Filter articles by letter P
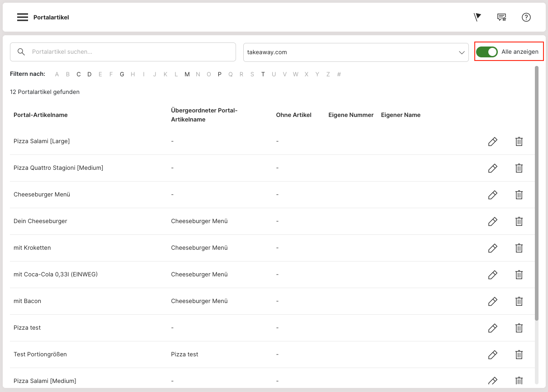 [220, 75]
